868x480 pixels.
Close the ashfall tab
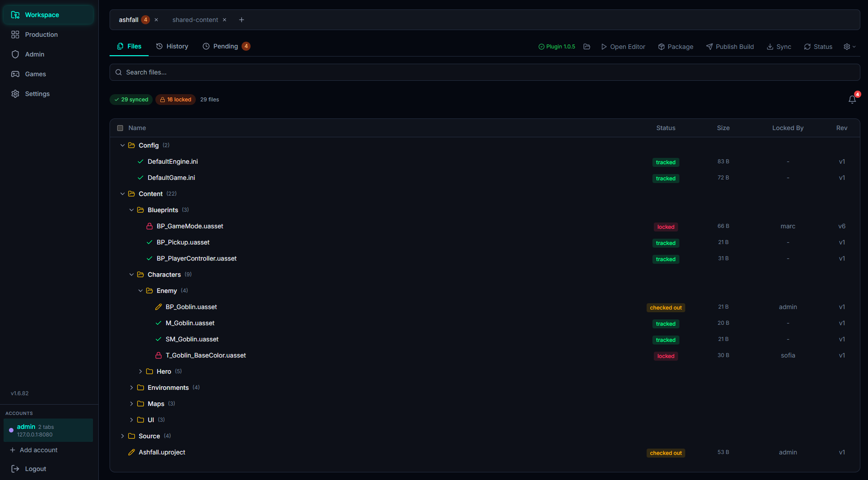pyautogui.click(x=156, y=20)
